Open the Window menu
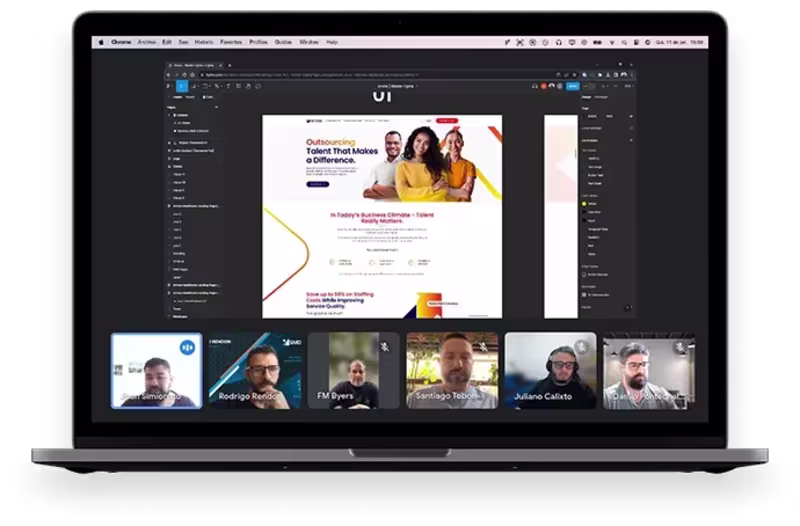800x526 pixels. pyautogui.click(x=309, y=42)
